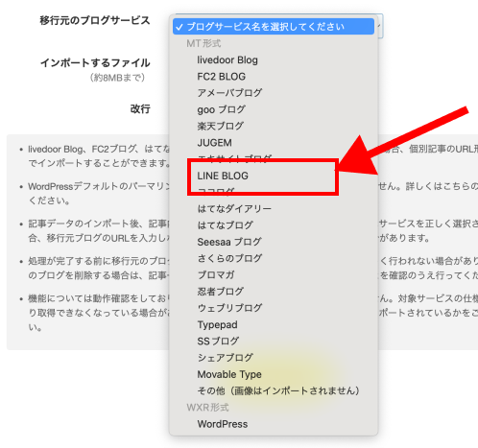The width and height of the screenshot is (478, 448).
Task: Click the 移行元のブログサービス label
Action: coord(95,20)
